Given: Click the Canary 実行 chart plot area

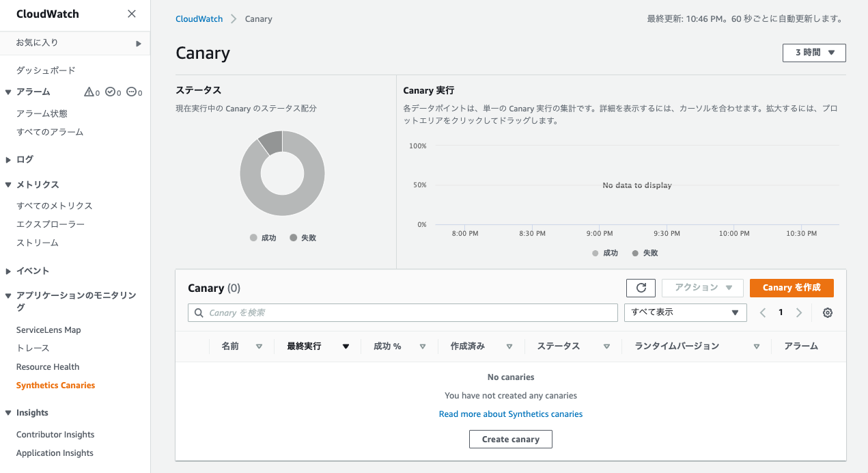Looking at the screenshot, I should (636, 185).
